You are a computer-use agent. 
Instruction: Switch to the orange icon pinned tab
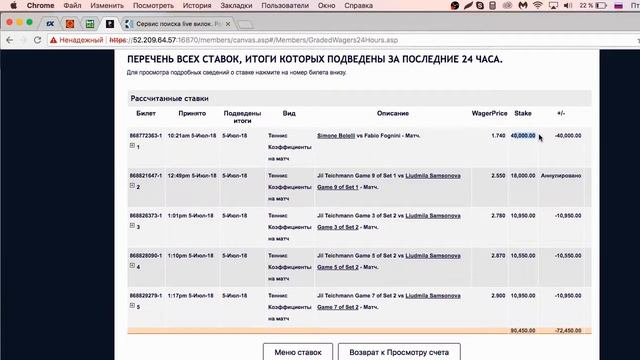pos(70,24)
